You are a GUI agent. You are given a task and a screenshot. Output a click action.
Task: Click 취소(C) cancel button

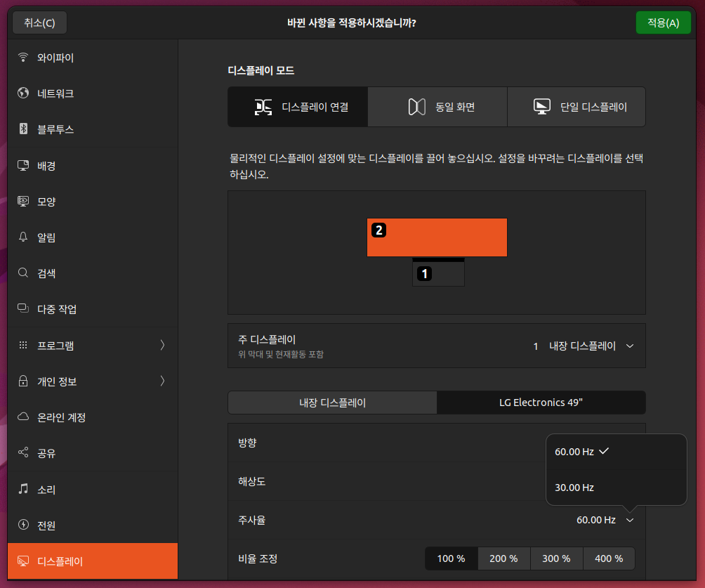click(x=39, y=22)
